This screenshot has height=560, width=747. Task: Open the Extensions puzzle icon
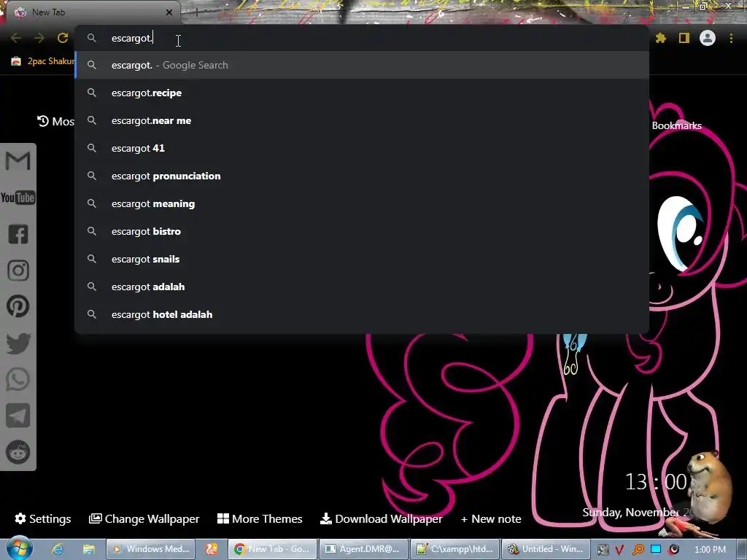pos(661,38)
